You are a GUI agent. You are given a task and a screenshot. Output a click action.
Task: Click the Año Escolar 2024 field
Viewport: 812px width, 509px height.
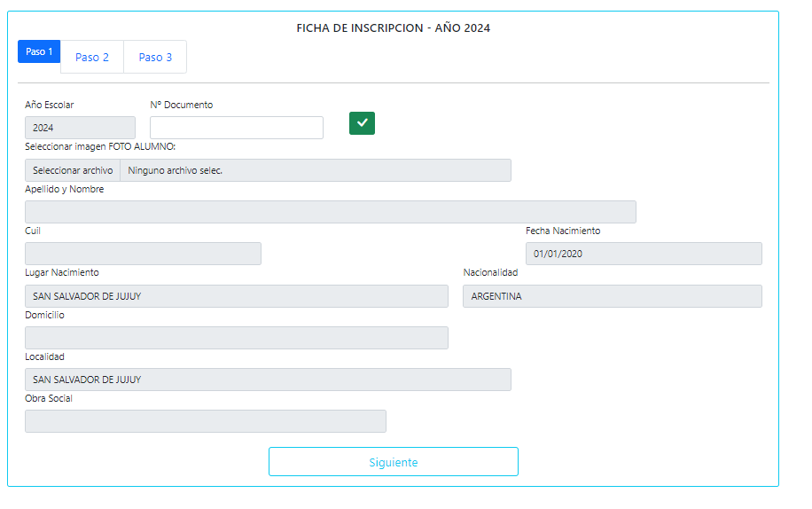(81, 128)
